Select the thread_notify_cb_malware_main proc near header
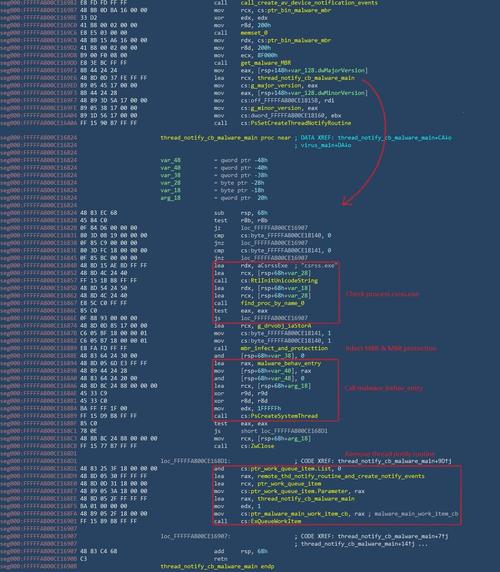The image size is (500, 572). point(226,138)
